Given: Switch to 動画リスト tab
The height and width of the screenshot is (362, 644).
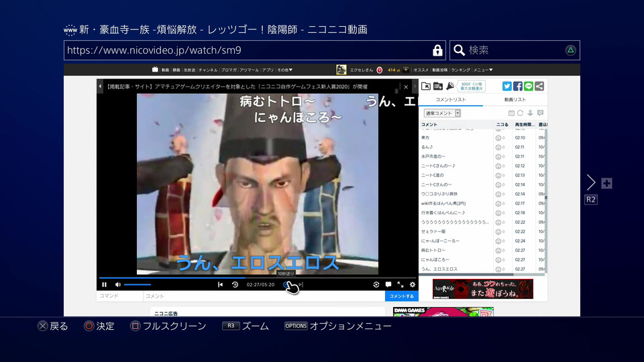Looking at the screenshot, I should coord(515,99).
